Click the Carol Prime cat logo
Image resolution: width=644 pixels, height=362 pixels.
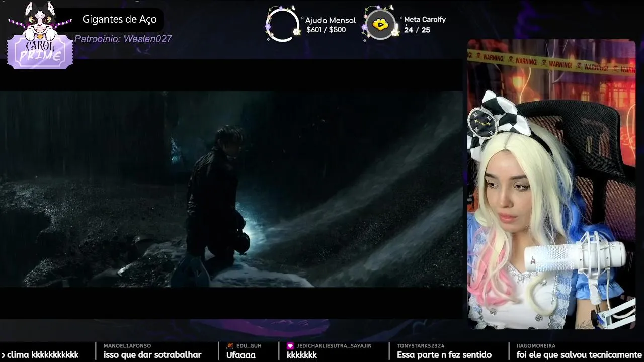pos(40,35)
